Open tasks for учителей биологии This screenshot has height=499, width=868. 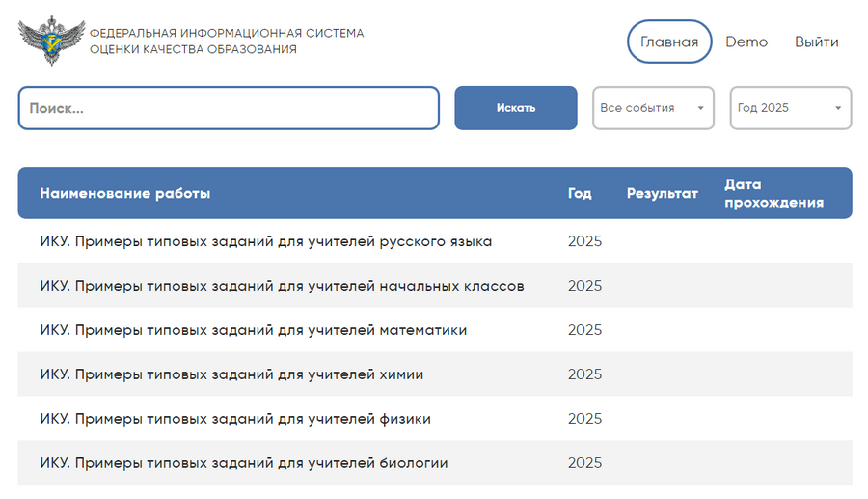coord(244,463)
